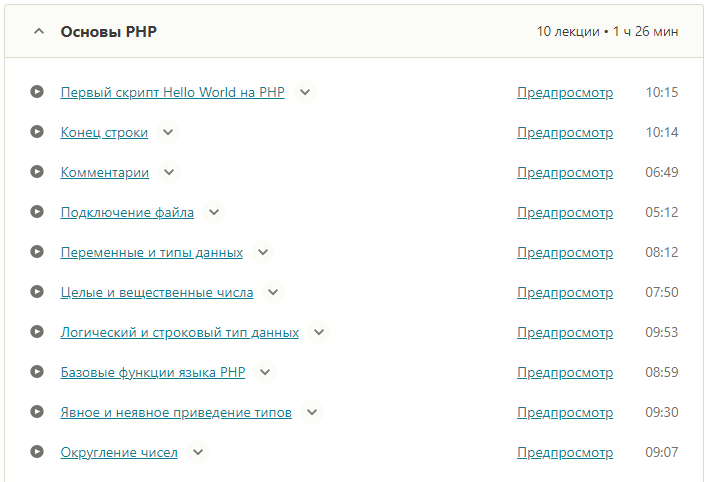The width and height of the screenshot is (707, 482).
Task: Preview the Базовые функции языка PHP lecture
Action: coord(564,372)
